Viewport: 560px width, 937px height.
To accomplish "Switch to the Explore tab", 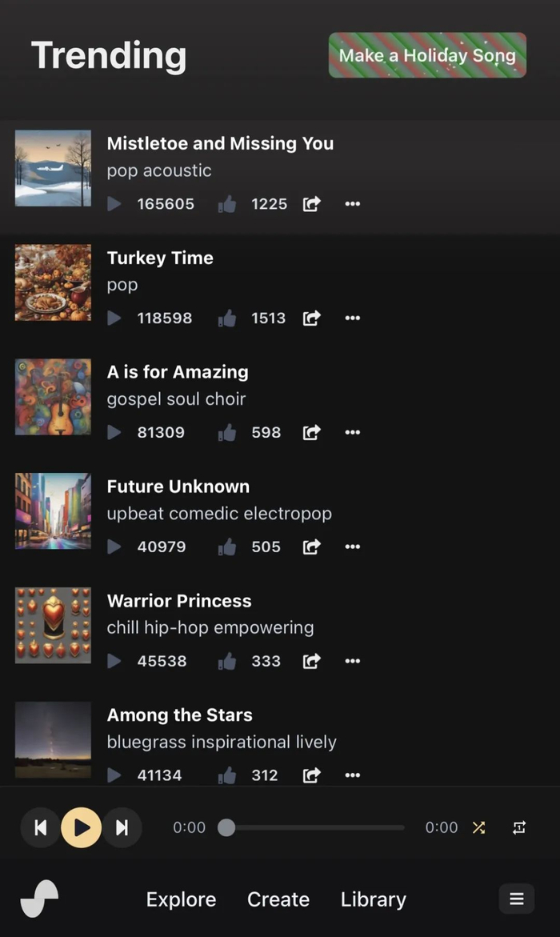I will [x=181, y=899].
